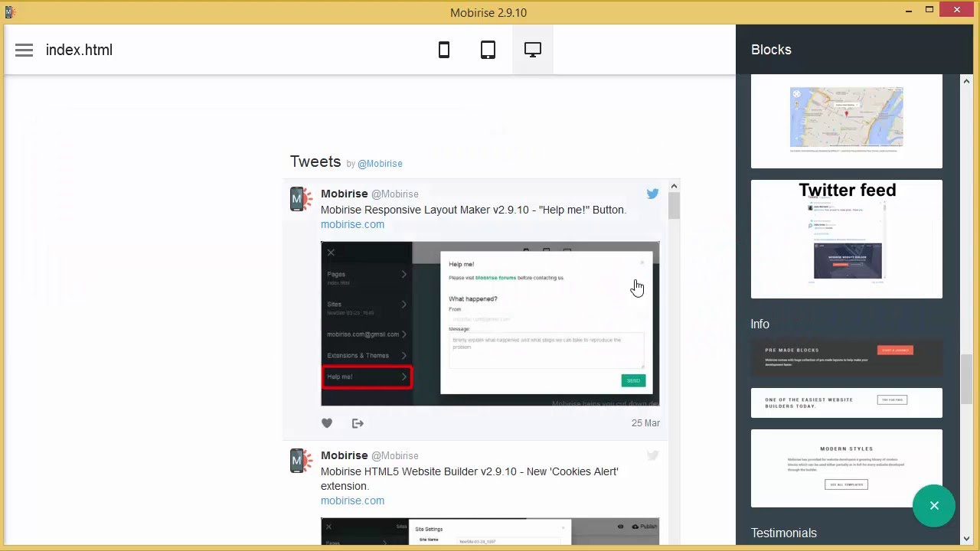Switch to tablet preview
This screenshot has height=551, width=980.
(488, 50)
